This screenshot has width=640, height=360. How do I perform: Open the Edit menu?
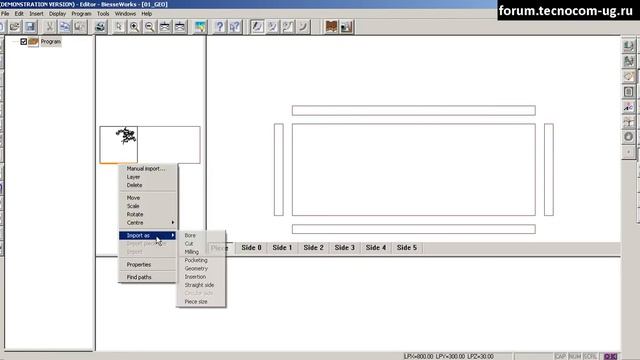19,13
